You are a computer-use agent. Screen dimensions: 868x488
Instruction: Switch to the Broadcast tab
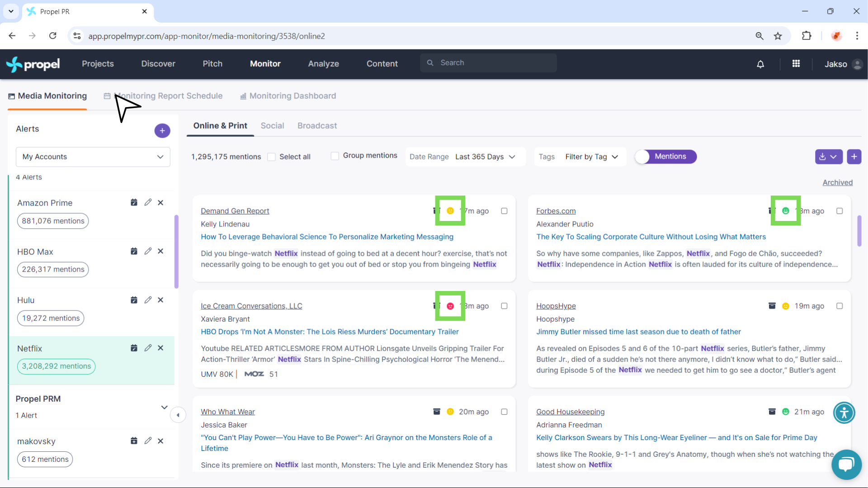(317, 126)
